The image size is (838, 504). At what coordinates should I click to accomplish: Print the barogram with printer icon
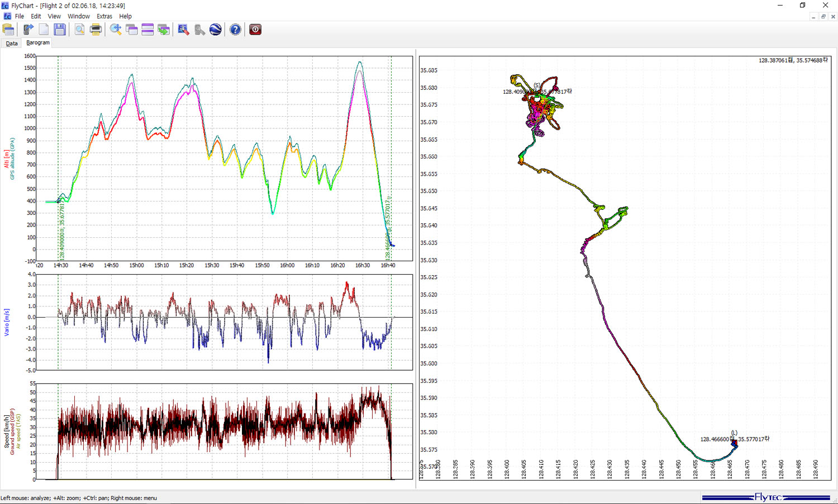(96, 30)
